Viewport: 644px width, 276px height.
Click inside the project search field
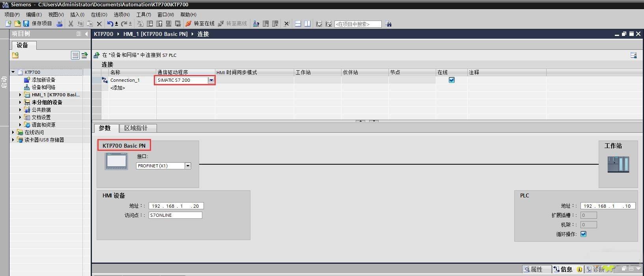coord(358,24)
